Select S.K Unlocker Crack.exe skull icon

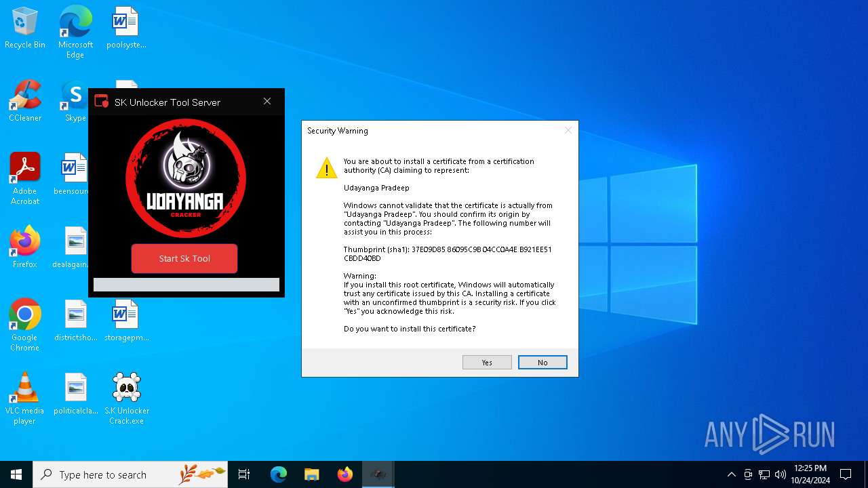pos(126,399)
